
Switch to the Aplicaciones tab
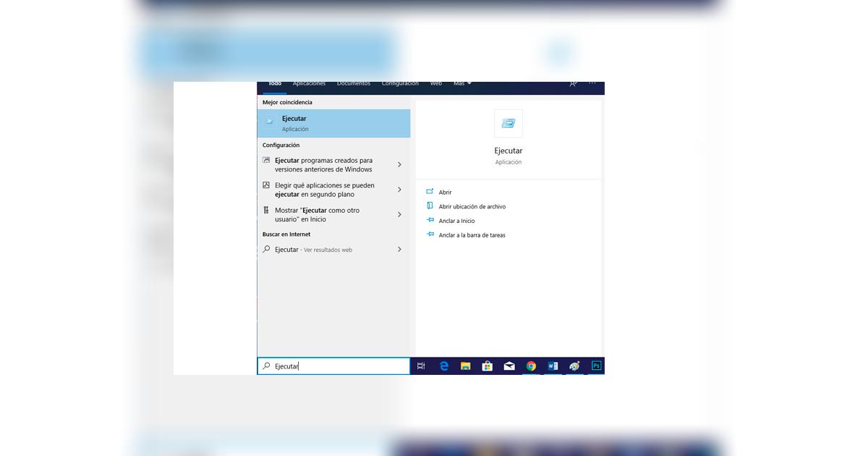pos(309,84)
